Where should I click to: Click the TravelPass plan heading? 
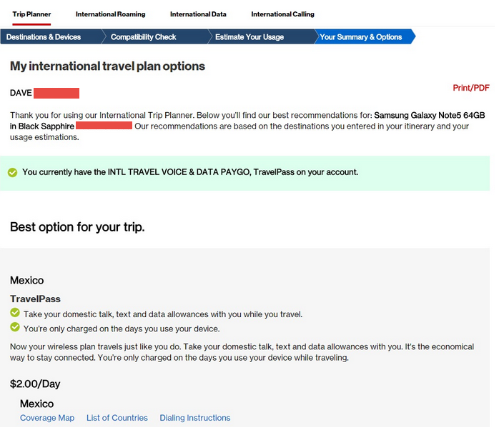point(35,299)
